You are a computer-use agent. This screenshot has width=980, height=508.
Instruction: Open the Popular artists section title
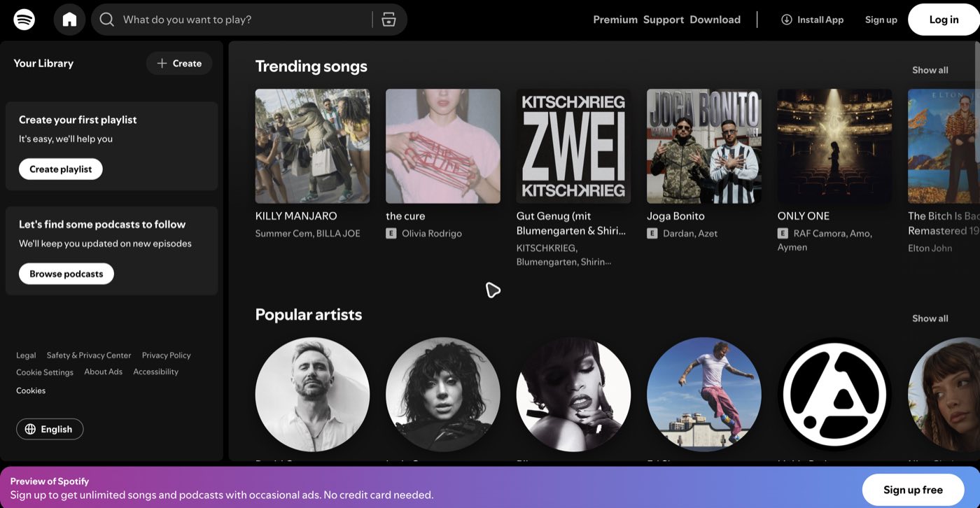tap(309, 315)
